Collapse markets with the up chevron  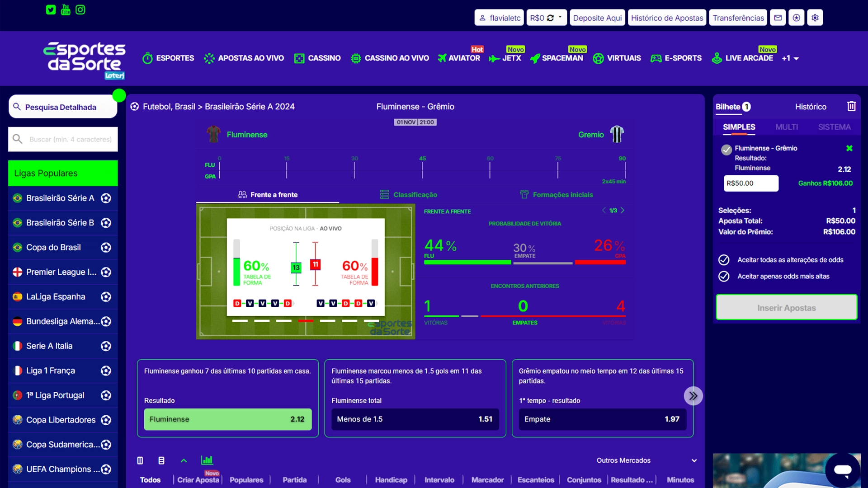click(184, 460)
